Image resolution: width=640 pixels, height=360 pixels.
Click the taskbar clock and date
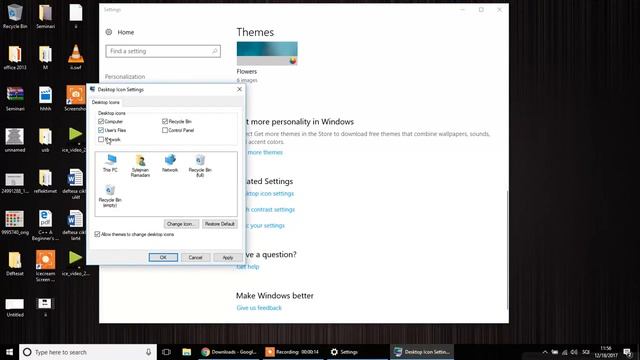[x=606, y=352]
